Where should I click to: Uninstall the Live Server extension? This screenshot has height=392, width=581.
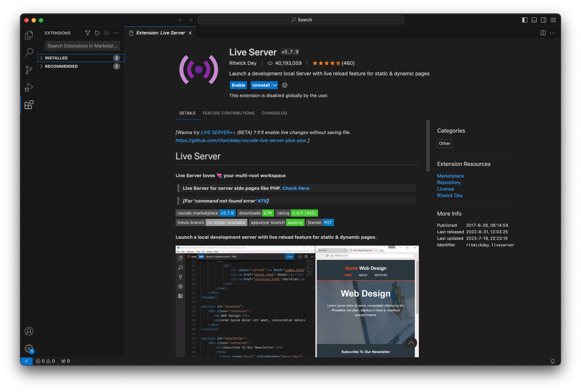click(x=261, y=85)
